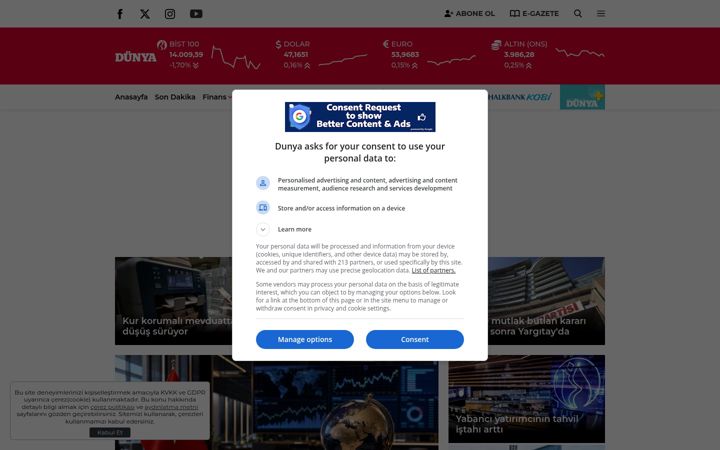Open mutlak butlan kararı news card
This screenshot has height=450, width=720.
(x=546, y=301)
